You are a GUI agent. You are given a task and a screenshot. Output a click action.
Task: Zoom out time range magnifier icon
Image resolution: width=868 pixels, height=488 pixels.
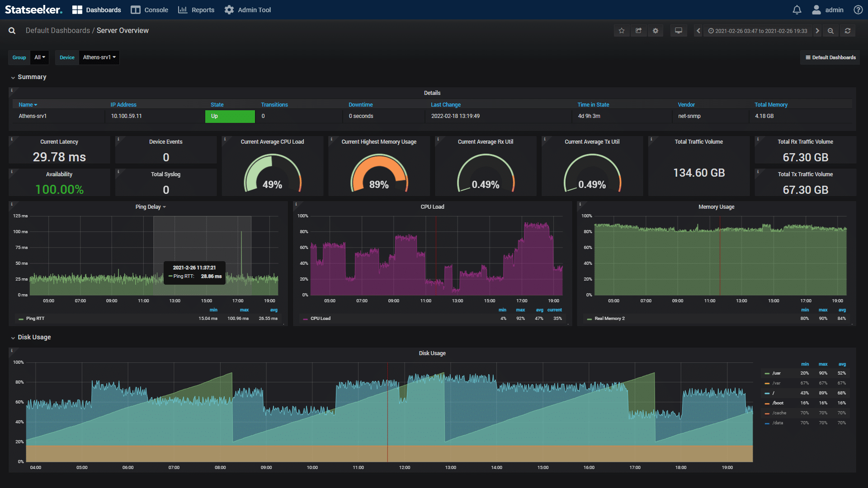[830, 31]
